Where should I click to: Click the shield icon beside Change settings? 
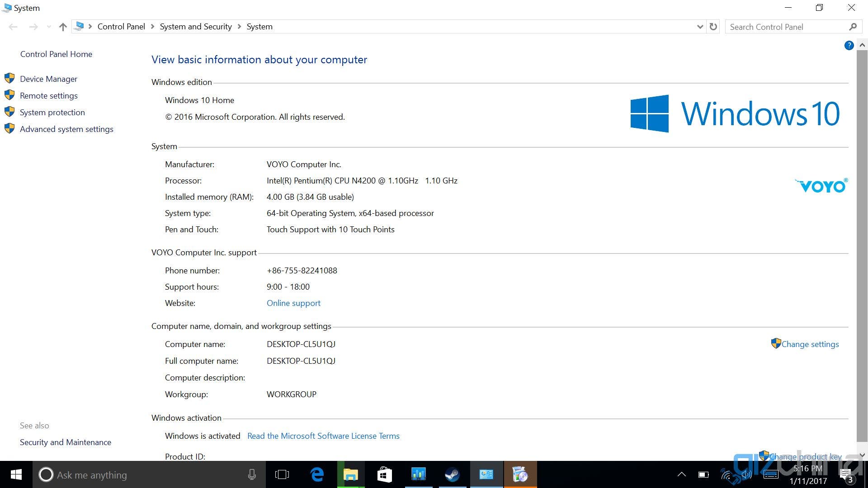point(776,343)
